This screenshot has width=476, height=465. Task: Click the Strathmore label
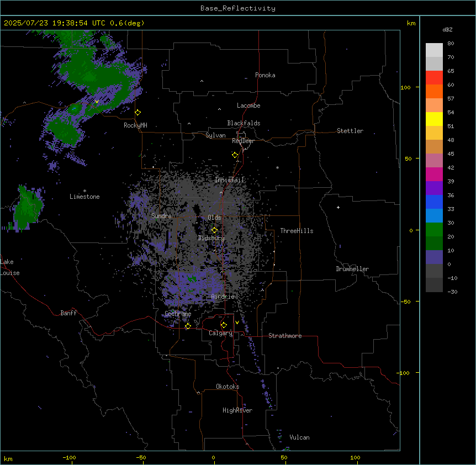(285, 336)
